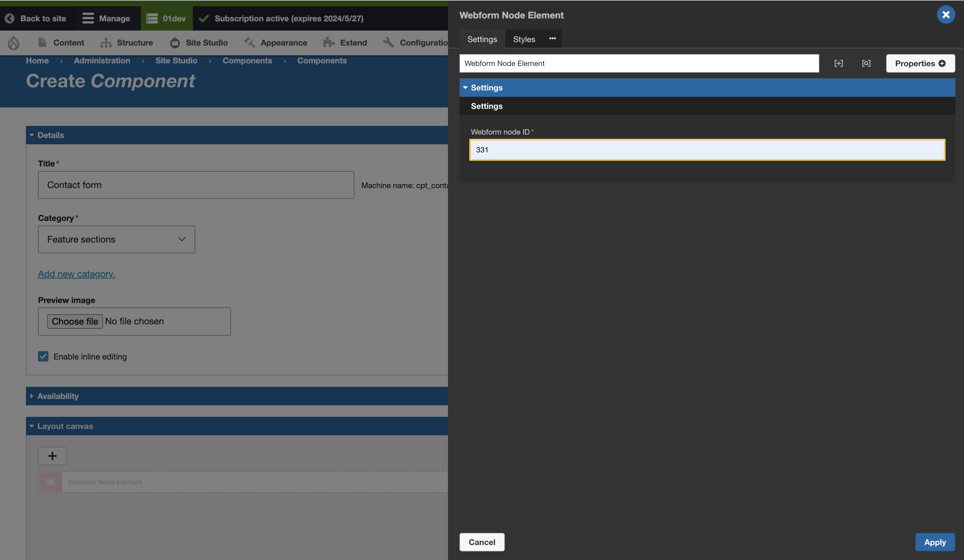Open the Category dropdown
The height and width of the screenshot is (560, 964).
(116, 239)
